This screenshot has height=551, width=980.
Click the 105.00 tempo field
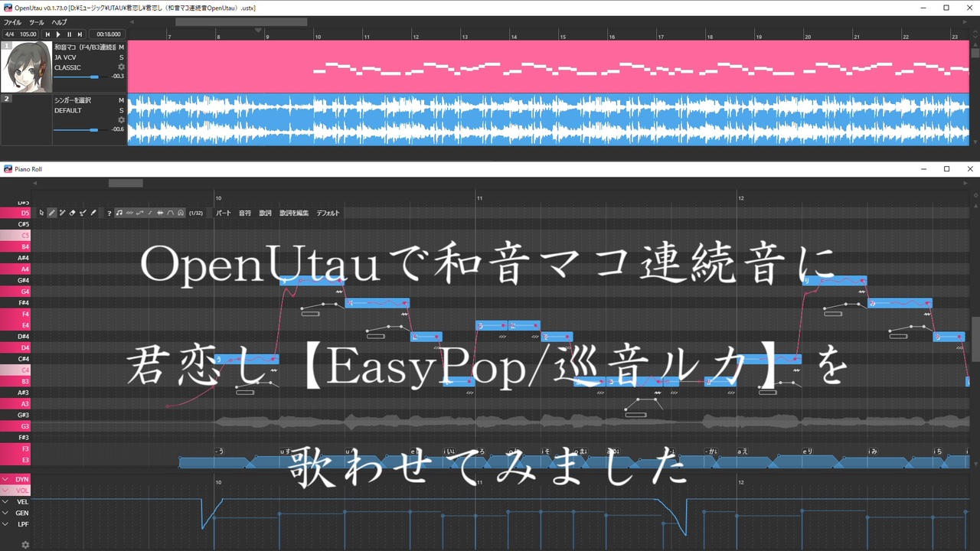pos(28,34)
